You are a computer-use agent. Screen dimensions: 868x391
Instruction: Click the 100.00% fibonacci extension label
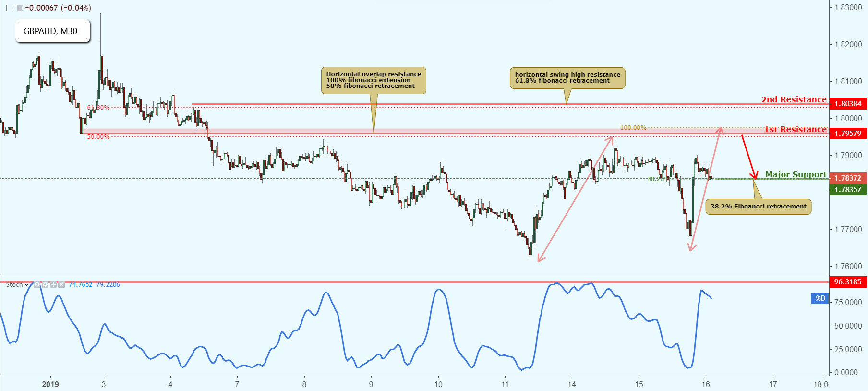coord(633,128)
